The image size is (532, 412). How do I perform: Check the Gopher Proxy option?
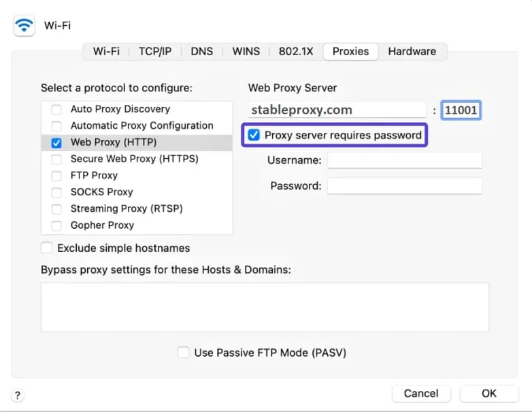[56, 225]
